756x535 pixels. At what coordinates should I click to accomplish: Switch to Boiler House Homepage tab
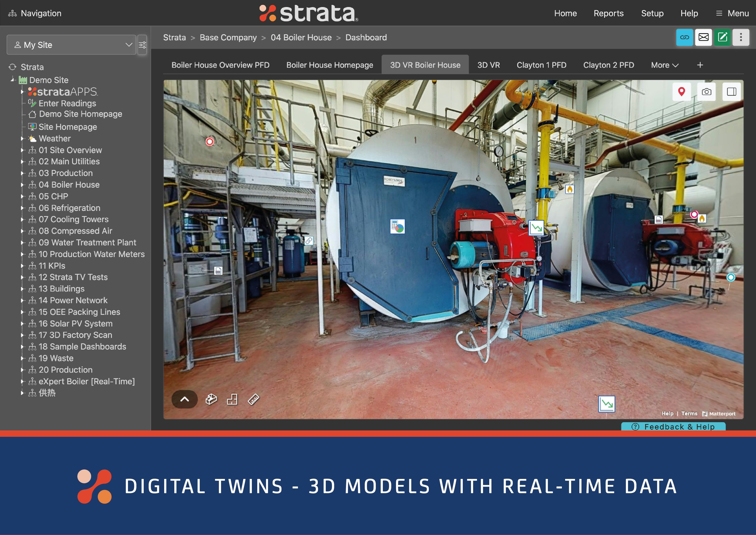[x=330, y=65]
